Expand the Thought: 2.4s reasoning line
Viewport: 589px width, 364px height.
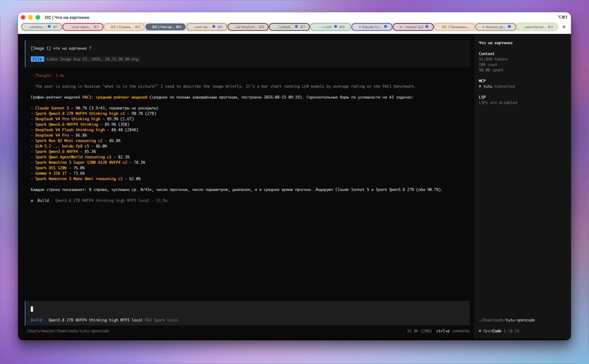pyautogui.click(x=48, y=75)
